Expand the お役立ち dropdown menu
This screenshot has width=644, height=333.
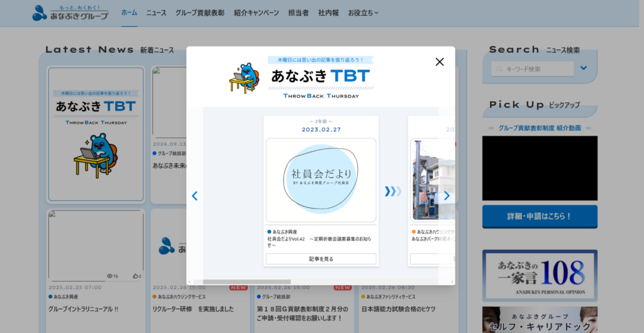pos(363,13)
